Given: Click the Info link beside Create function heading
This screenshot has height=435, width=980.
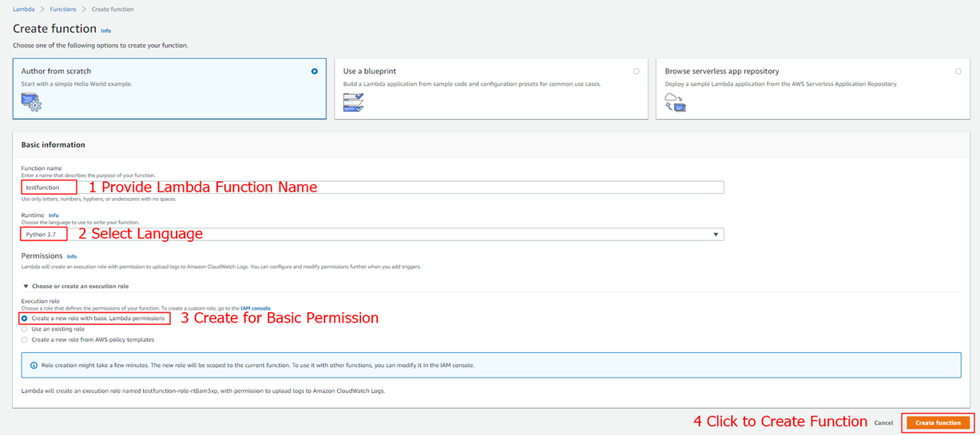Looking at the screenshot, I should pos(106,30).
